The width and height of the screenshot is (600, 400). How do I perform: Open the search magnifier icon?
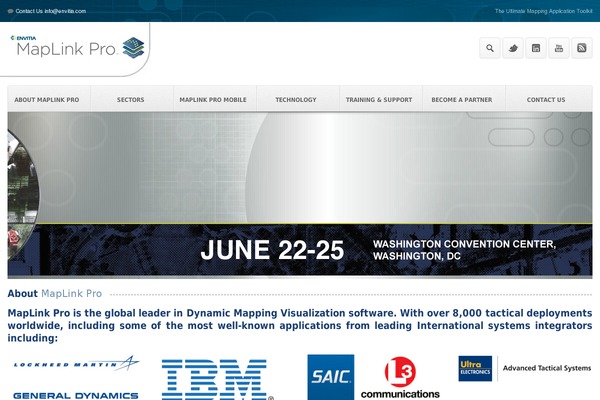pyautogui.click(x=490, y=48)
